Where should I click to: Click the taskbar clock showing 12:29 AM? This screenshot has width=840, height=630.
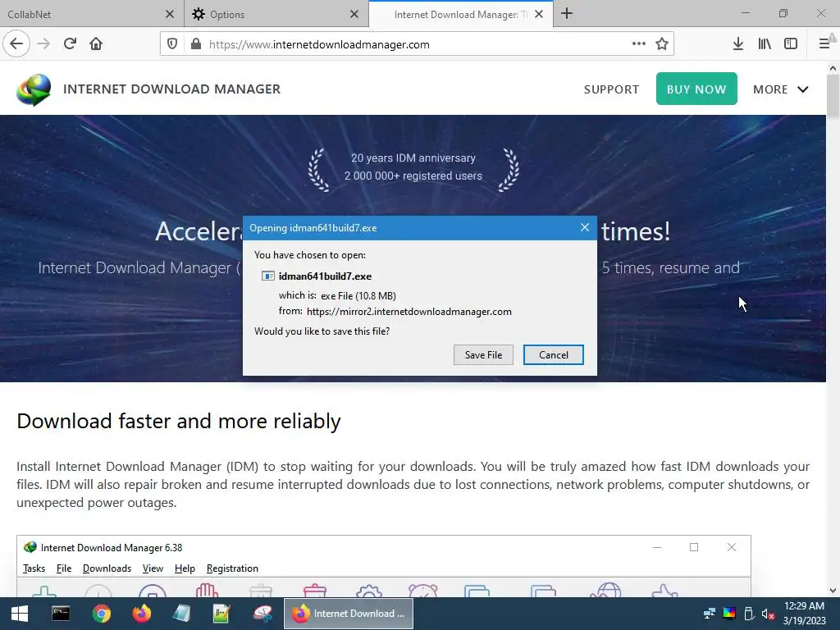click(x=804, y=614)
